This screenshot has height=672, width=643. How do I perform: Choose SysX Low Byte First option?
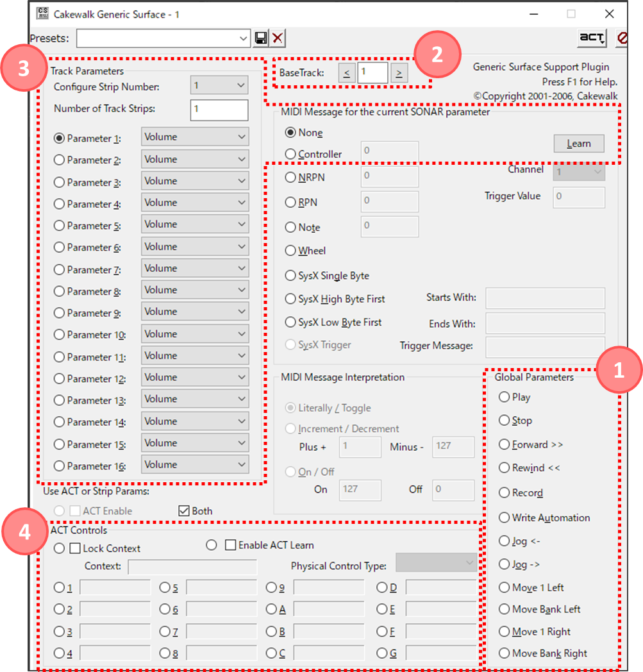(290, 323)
